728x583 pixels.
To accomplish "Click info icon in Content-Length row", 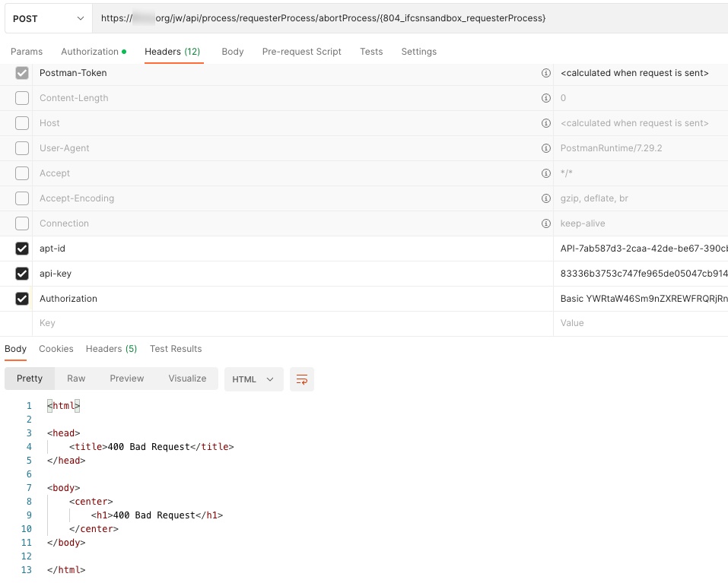I will 545,98.
